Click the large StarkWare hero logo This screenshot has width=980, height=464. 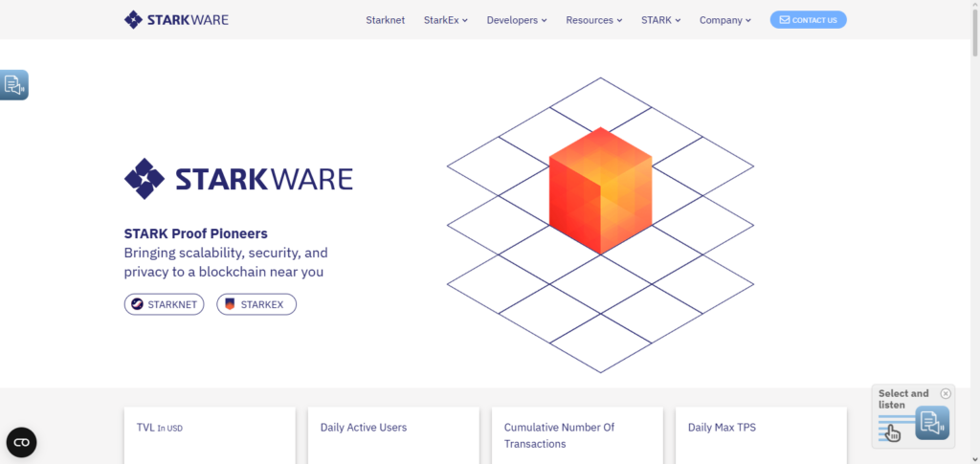[x=238, y=179]
